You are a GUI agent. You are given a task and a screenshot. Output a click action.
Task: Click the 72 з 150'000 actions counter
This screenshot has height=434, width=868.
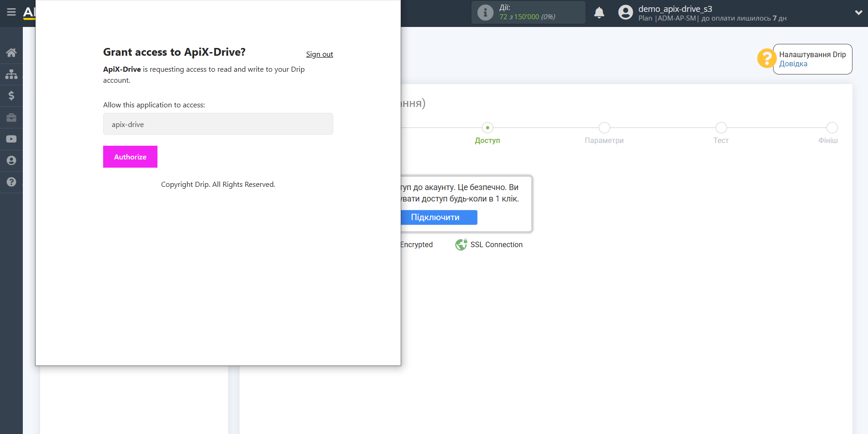tap(527, 17)
